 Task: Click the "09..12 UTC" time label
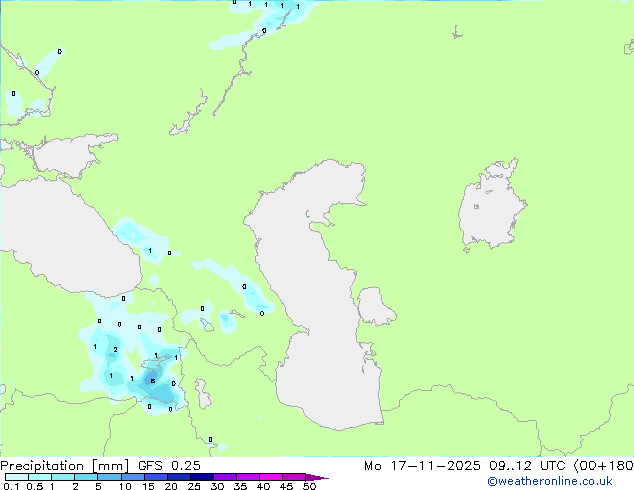(x=527, y=466)
